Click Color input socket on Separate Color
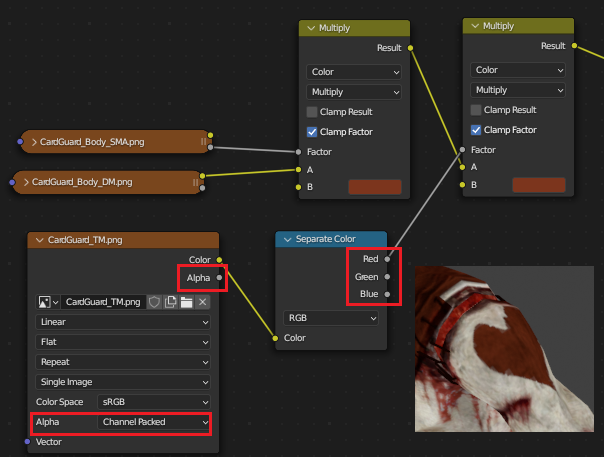 point(275,338)
